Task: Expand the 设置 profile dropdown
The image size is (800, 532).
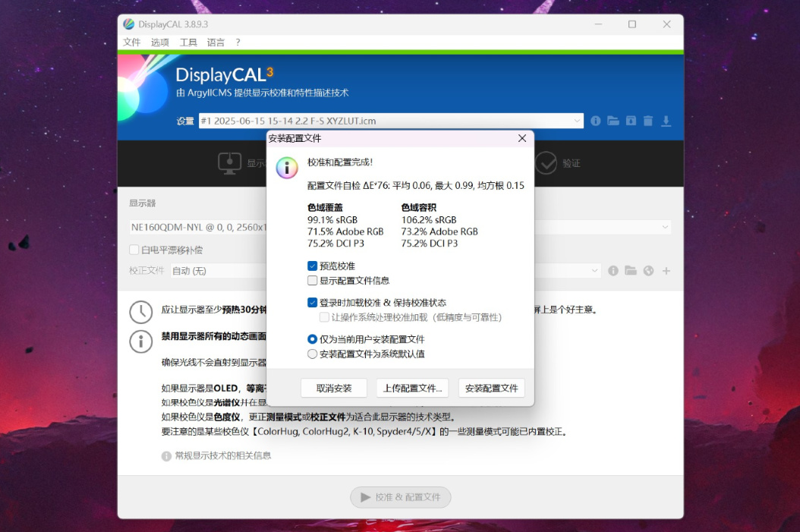Action: tap(577, 121)
